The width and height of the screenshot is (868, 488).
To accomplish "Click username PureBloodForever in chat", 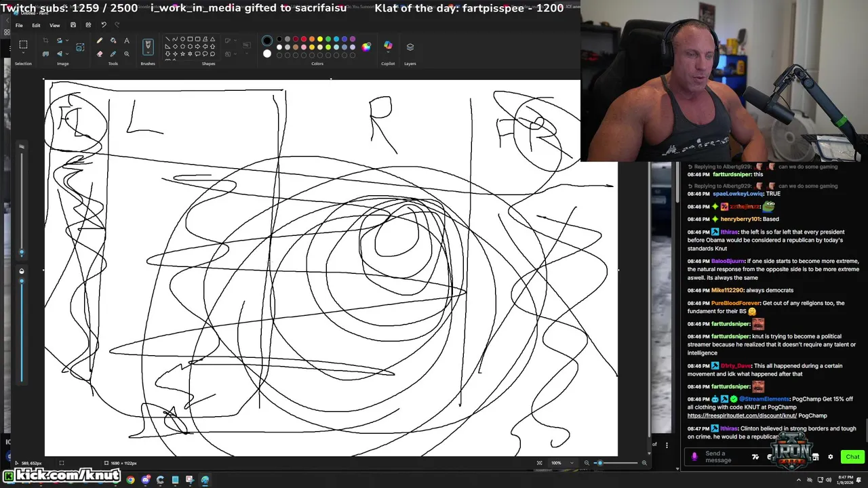I will (735, 303).
